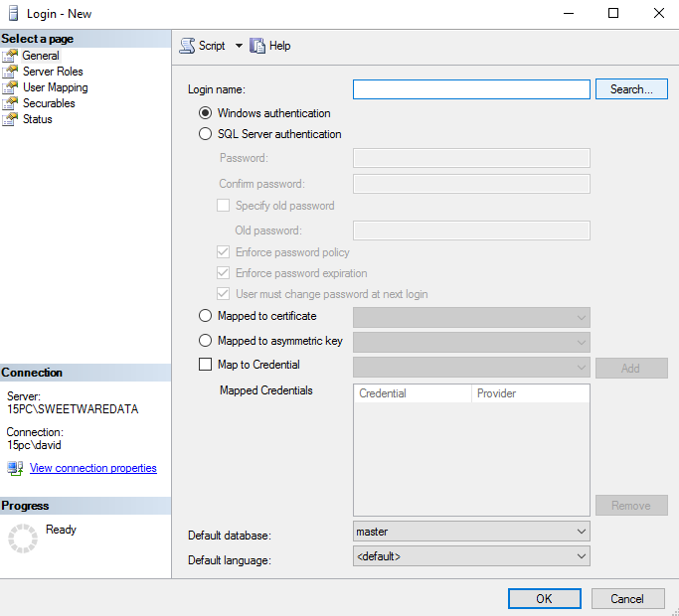Toggle Specify old password checkbox

click(x=223, y=206)
